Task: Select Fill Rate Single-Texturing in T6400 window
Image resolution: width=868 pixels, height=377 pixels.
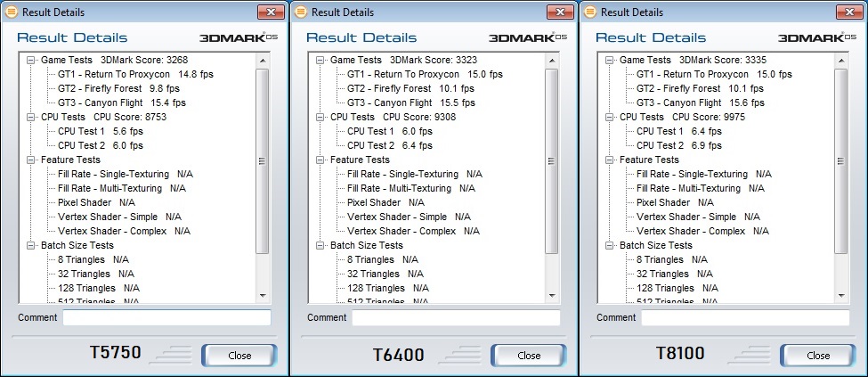Action: click(x=415, y=174)
